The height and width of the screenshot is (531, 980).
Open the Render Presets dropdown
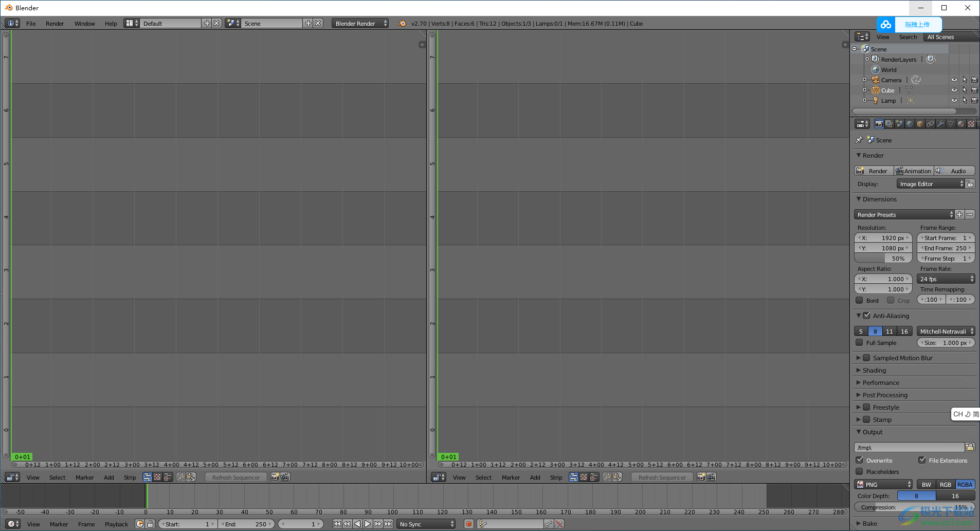coord(904,214)
